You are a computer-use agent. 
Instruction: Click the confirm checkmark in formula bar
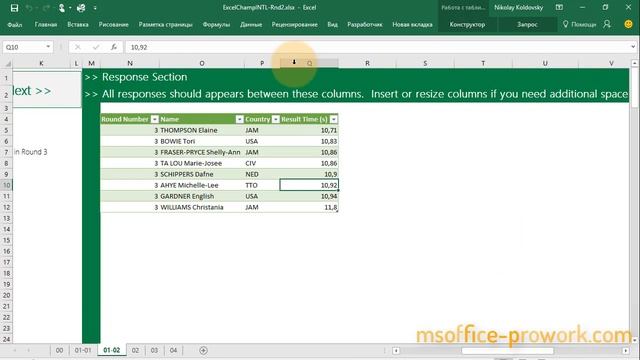coord(96,47)
